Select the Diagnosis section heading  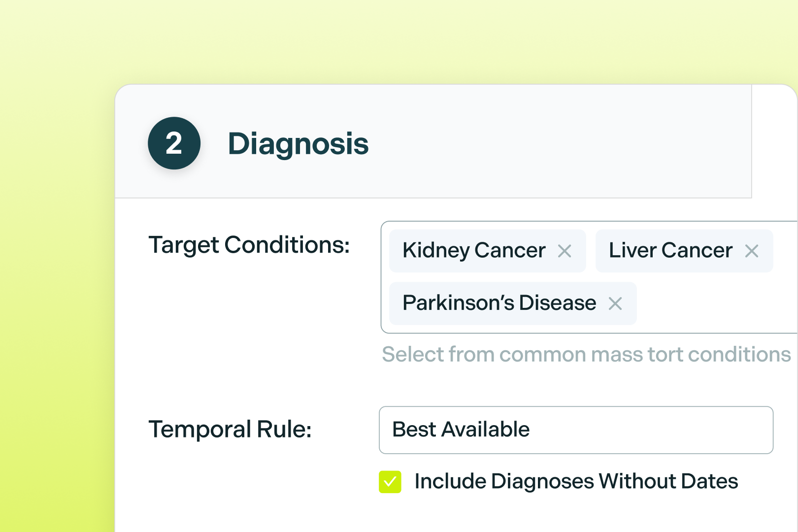point(298,144)
